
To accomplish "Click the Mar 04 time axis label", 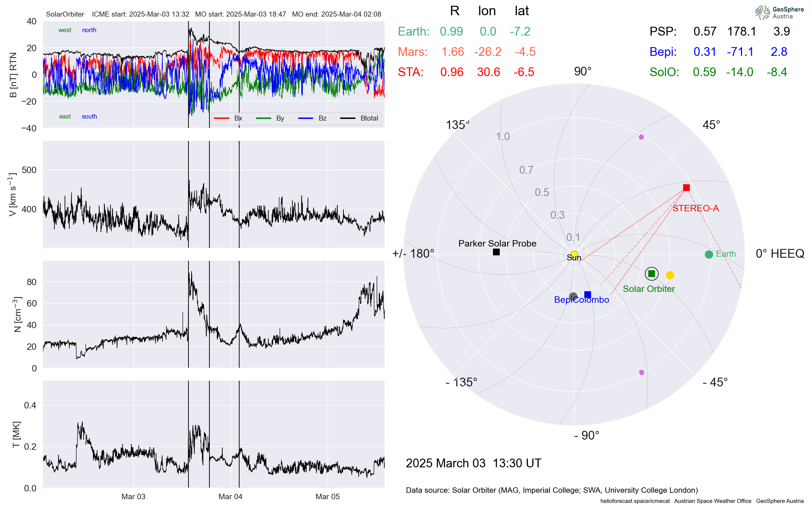I will [x=230, y=496].
